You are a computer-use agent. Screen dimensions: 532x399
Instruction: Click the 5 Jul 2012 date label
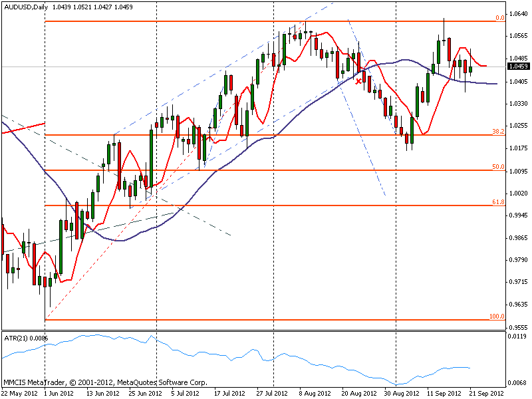point(185,394)
